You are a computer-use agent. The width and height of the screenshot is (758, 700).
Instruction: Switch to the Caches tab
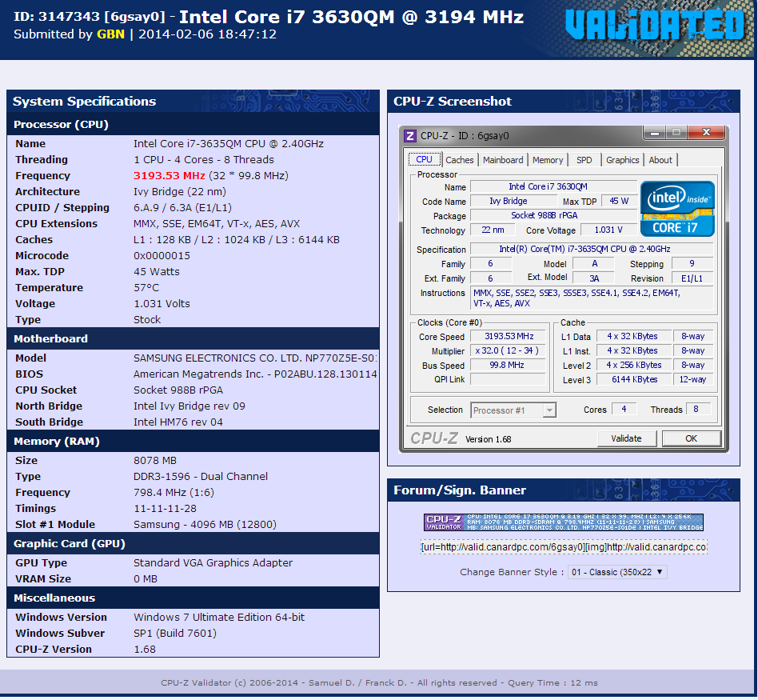click(x=460, y=160)
